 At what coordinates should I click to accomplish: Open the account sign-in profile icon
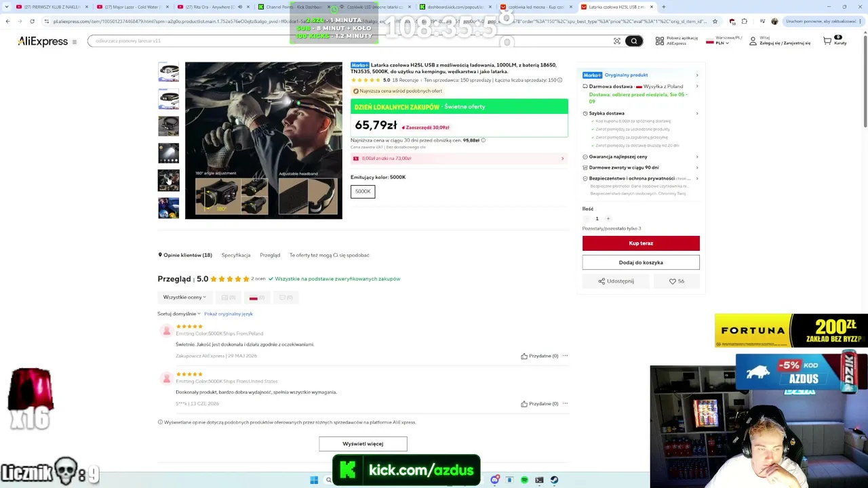point(753,41)
